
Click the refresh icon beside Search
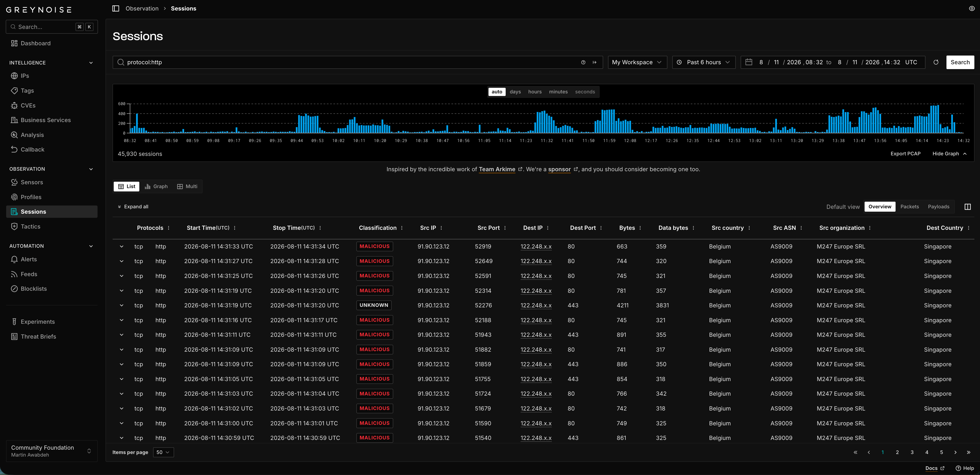pyautogui.click(x=936, y=62)
